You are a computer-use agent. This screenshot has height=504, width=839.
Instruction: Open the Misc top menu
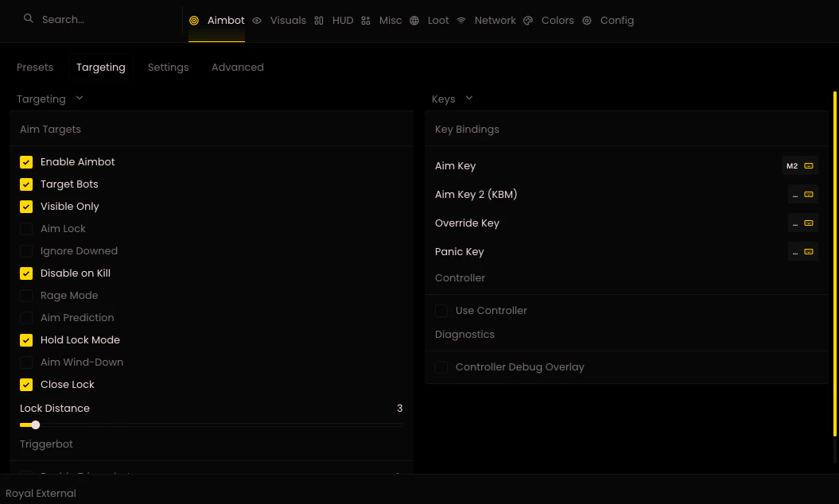(390, 21)
